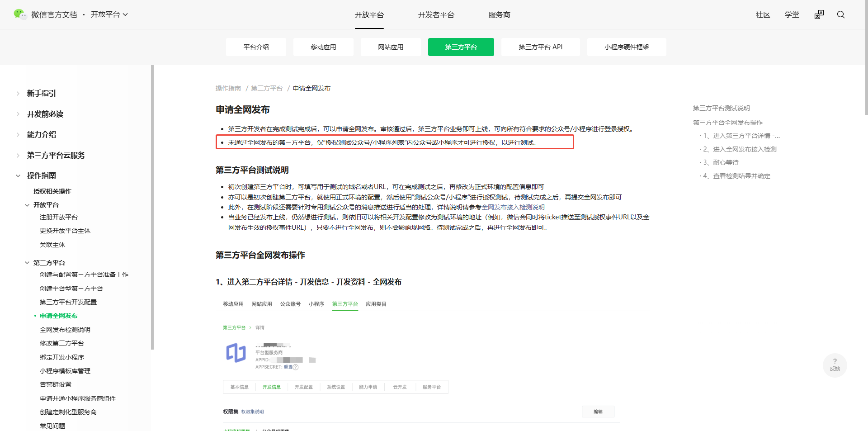Open 常见问题 in sidebar
Image resolution: width=868 pixels, height=431 pixels.
52,426
